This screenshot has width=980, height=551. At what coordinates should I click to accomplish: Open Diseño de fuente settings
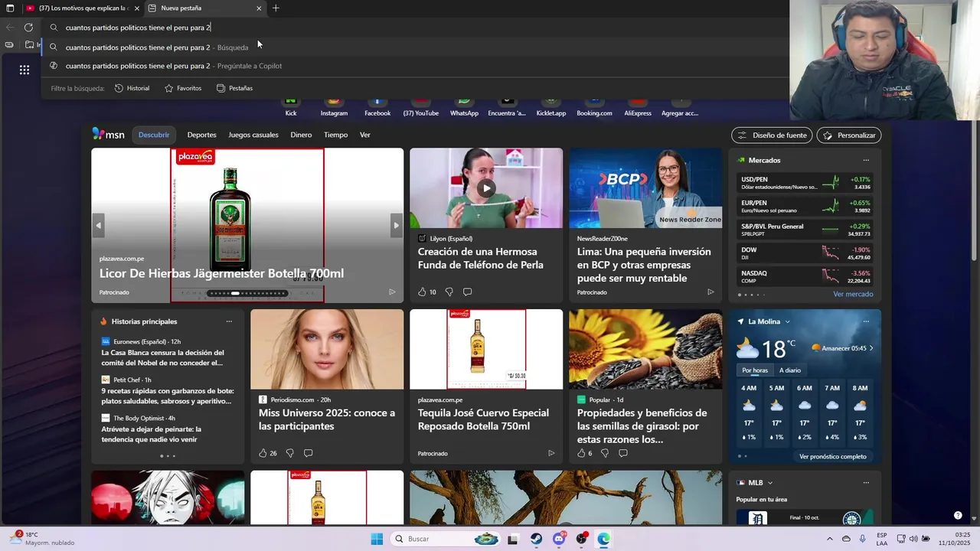[x=772, y=135]
